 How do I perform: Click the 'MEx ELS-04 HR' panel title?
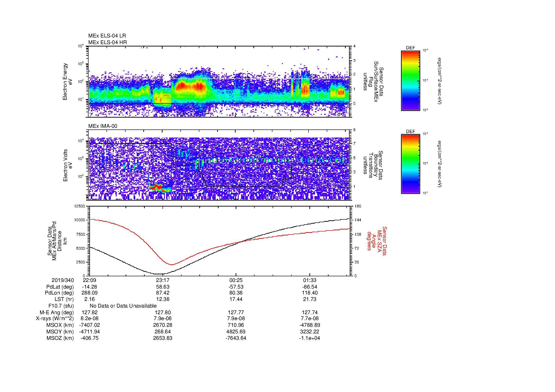107,42
